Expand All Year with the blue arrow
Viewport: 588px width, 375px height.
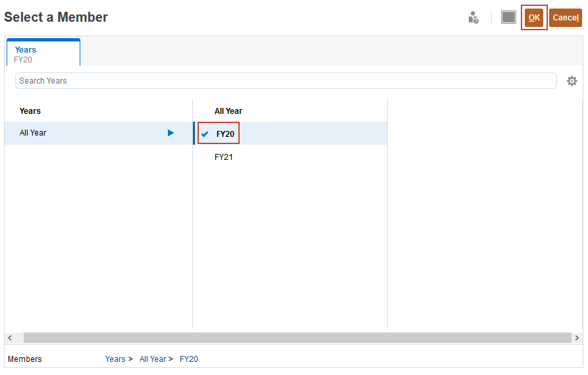click(x=171, y=133)
